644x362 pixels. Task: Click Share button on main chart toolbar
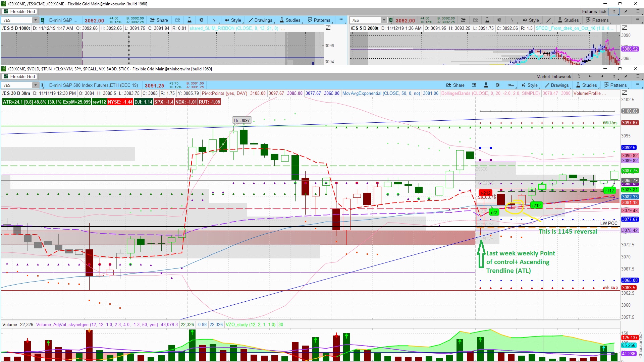(455, 85)
